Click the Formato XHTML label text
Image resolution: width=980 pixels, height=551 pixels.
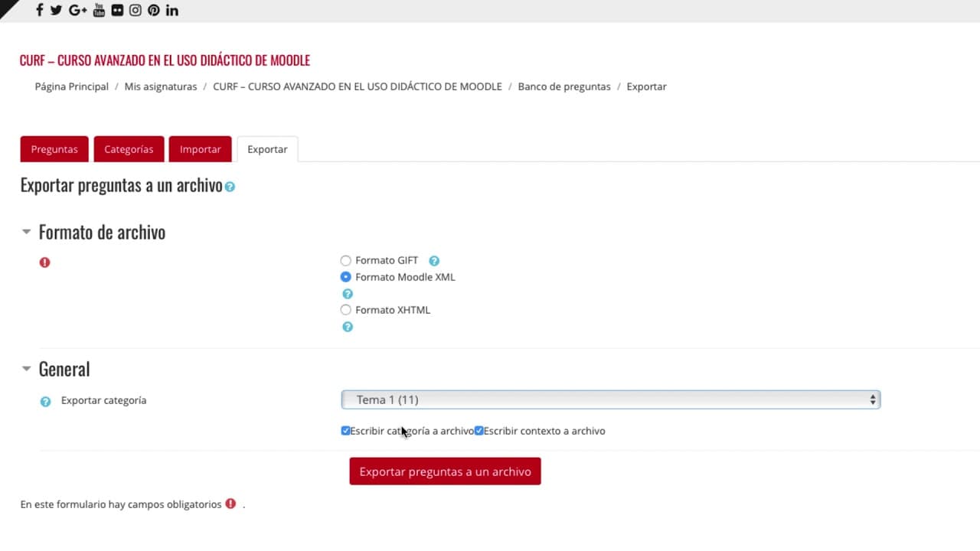point(393,310)
